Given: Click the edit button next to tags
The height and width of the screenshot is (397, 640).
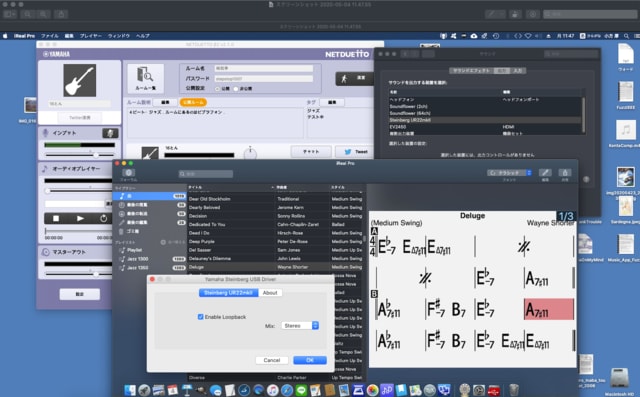Looking at the screenshot, I should pos(332,102).
